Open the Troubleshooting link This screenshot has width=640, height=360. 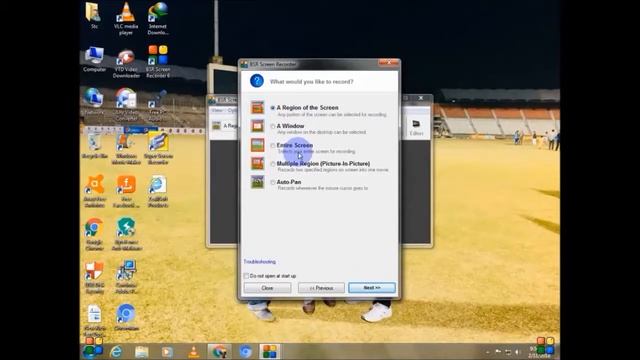click(x=260, y=262)
